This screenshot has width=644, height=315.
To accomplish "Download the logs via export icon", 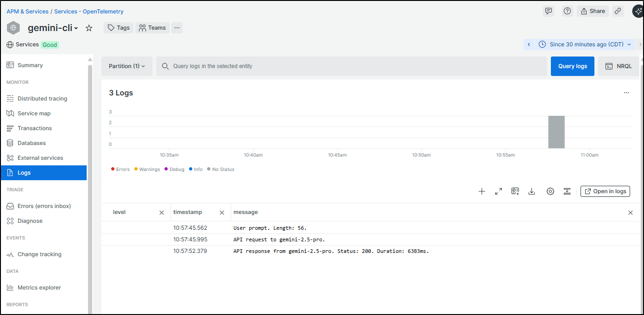I will [532, 191].
